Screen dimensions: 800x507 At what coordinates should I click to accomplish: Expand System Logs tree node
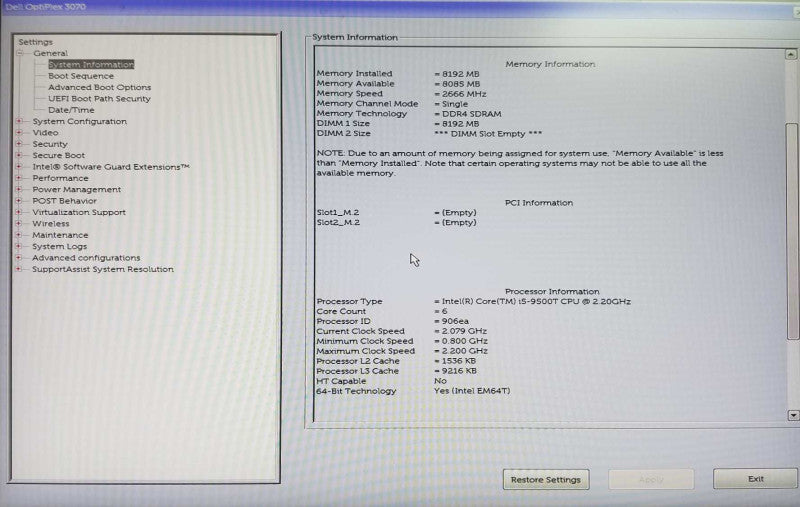(19, 246)
